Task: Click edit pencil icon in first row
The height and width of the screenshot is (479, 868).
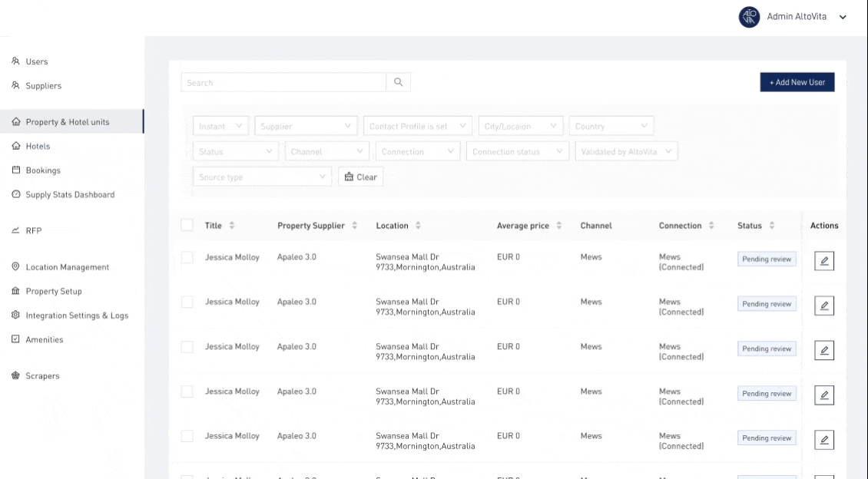Action: (823, 261)
